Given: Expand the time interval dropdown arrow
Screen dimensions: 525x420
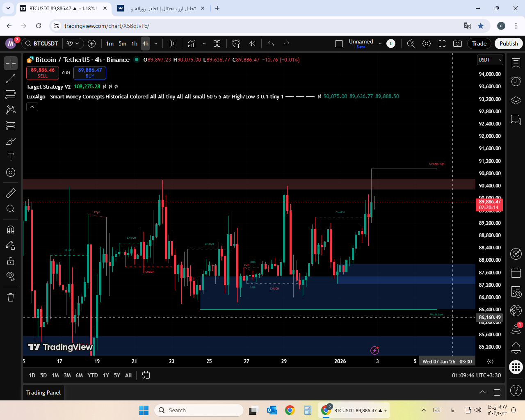Looking at the screenshot, I should (156, 43).
